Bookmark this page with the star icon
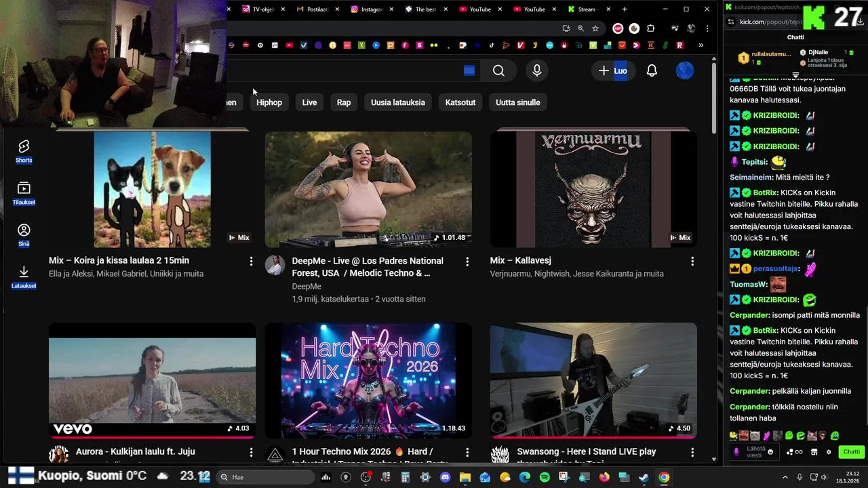Viewport: 868px width, 488px height. click(x=595, y=28)
